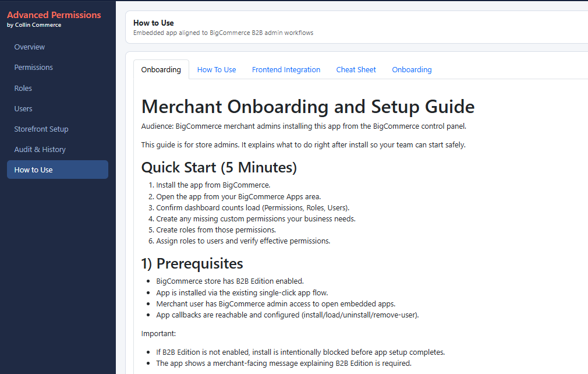Click the 'How to Use' page header title

tap(154, 23)
